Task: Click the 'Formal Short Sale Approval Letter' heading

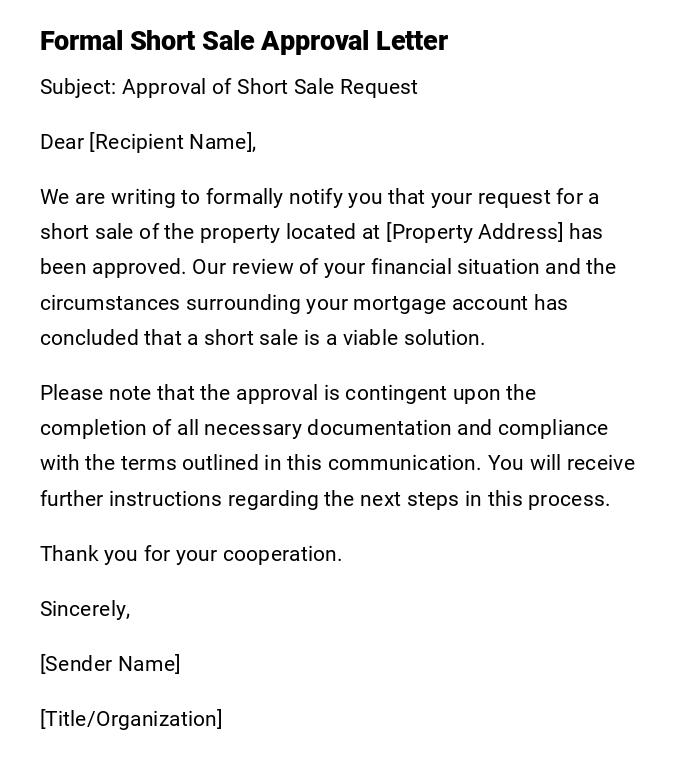Action: pos(244,41)
